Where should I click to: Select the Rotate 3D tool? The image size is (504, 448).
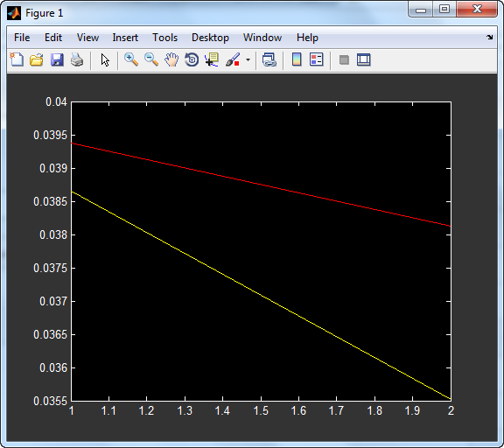tap(192, 59)
